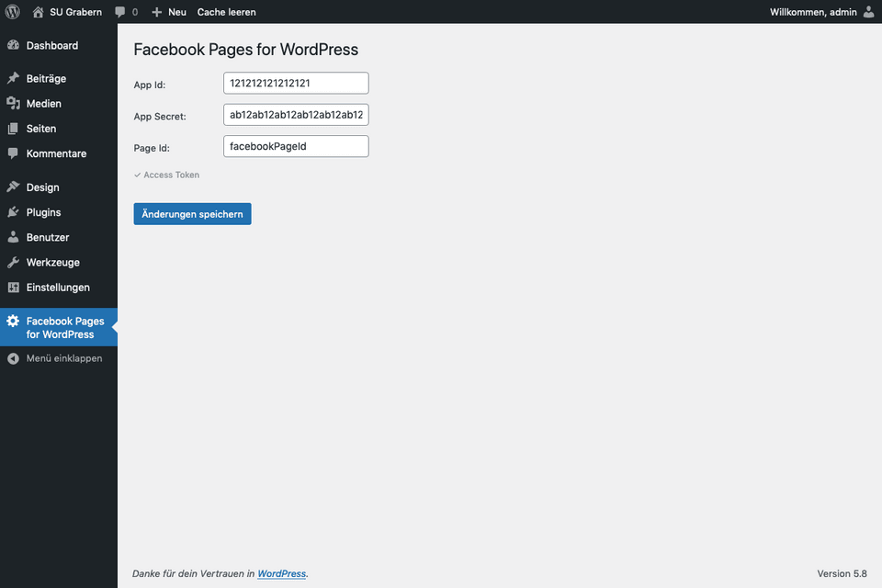Click the Plugins plug icon
882x588 pixels.
pyautogui.click(x=14, y=212)
